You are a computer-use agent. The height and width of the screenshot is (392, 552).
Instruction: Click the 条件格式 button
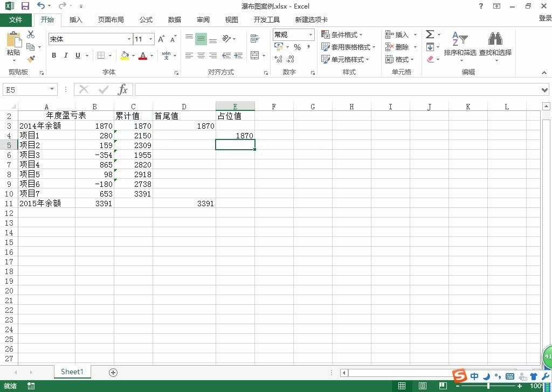(342, 34)
